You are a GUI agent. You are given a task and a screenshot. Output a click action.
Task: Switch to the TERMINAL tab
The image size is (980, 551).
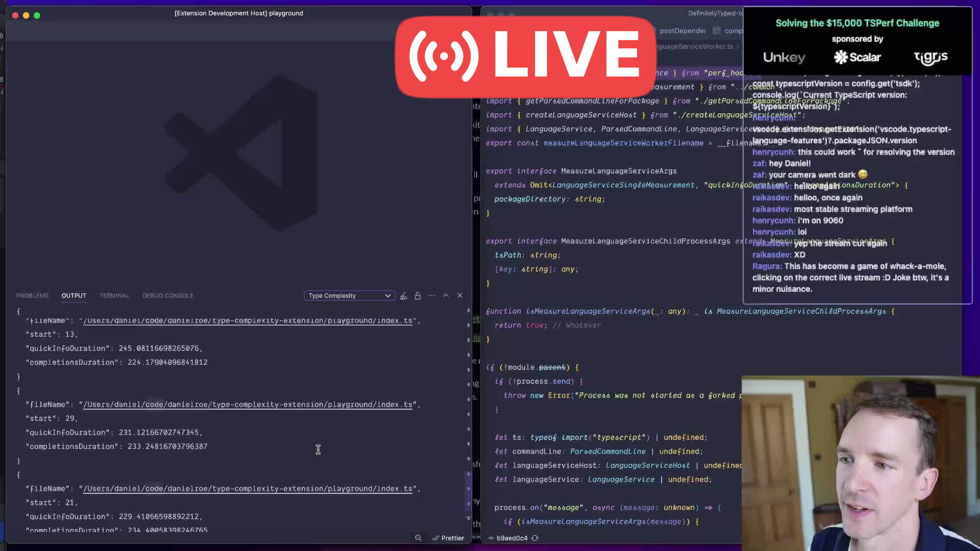tap(114, 296)
